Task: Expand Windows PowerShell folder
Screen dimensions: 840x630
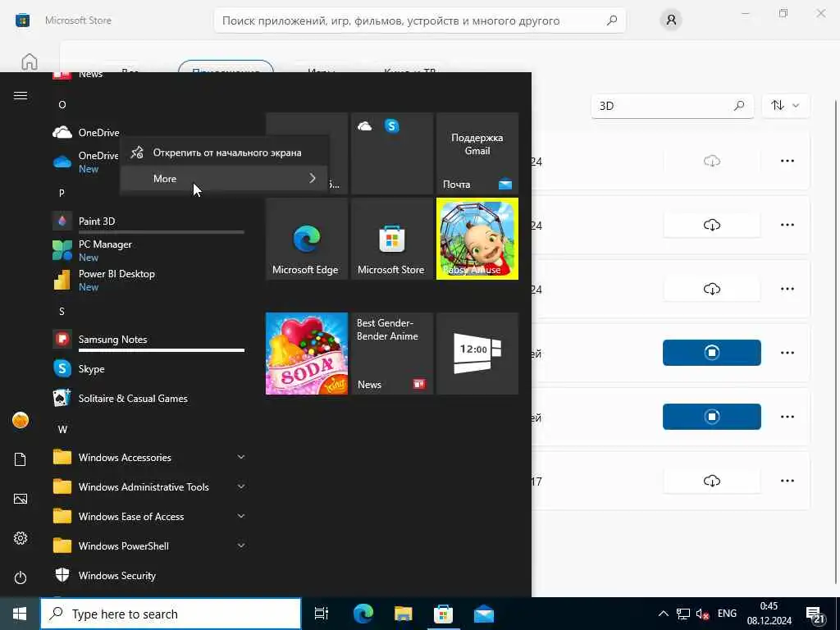Action: click(x=148, y=546)
